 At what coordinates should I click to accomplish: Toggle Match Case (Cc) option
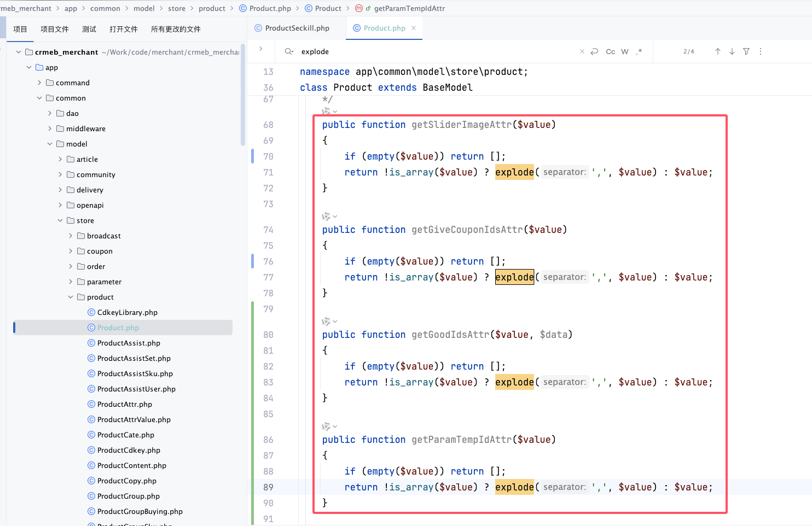(611, 51)
